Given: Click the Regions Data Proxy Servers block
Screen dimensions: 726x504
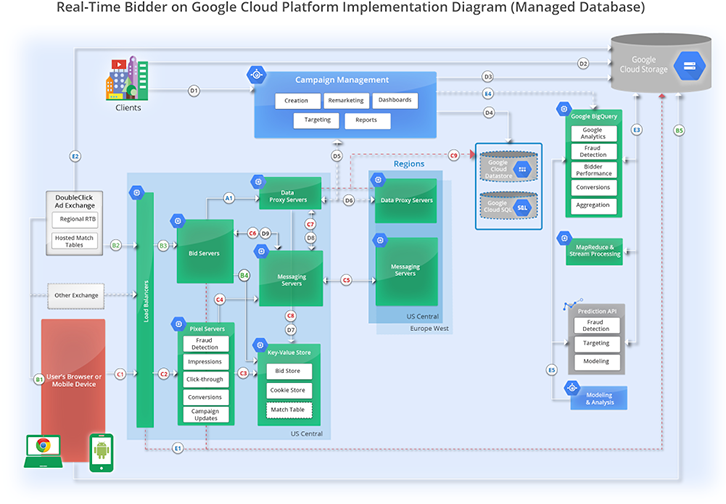Looking at the screenshot, I should [x=406, y=200].
